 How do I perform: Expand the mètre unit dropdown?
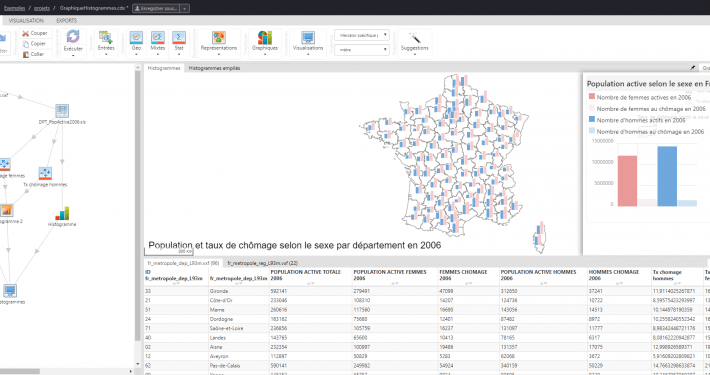(x=362, y=50)
